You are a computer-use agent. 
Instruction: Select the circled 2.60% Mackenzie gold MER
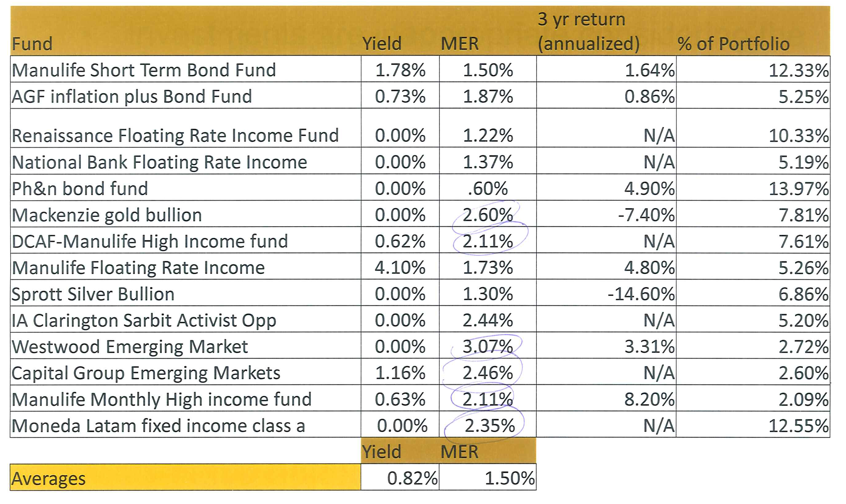(488, 214)
